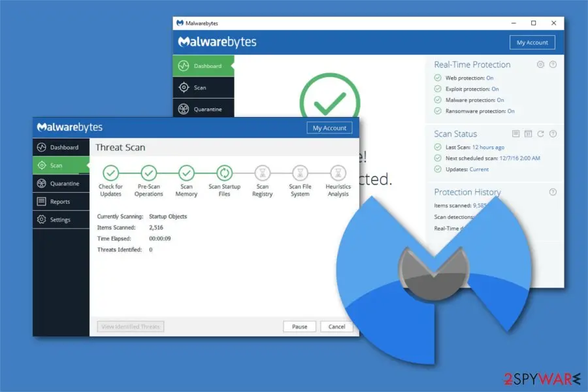Click My Account in the front window
The width and height of the screenshot is (588, 392).
click(x=329, y=128)
